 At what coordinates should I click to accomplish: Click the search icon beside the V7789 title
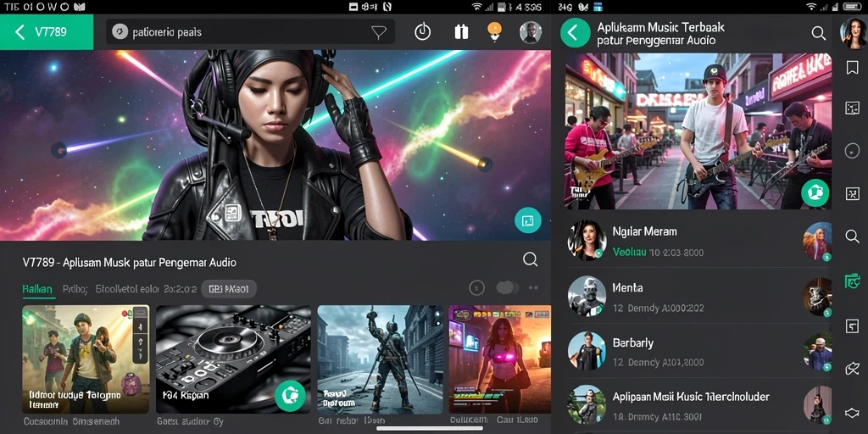531,259
